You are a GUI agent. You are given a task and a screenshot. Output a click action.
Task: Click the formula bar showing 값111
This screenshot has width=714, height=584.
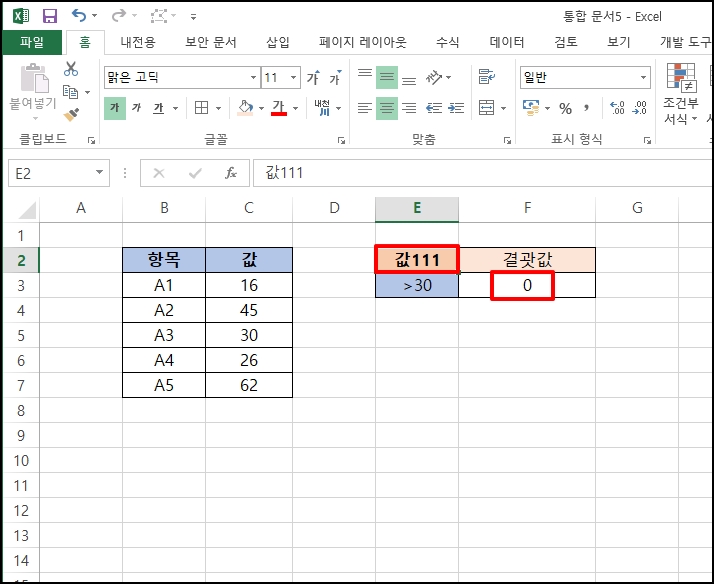(483, 173)
